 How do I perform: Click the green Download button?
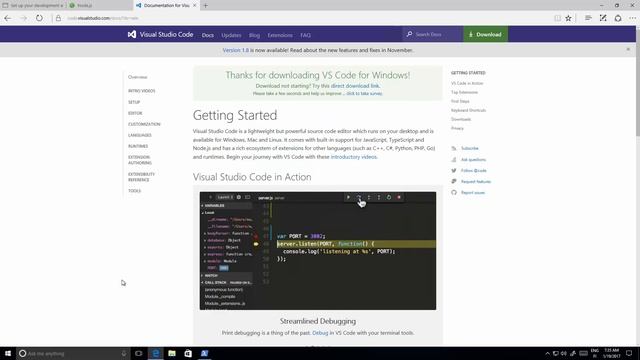tap(485, 34)
